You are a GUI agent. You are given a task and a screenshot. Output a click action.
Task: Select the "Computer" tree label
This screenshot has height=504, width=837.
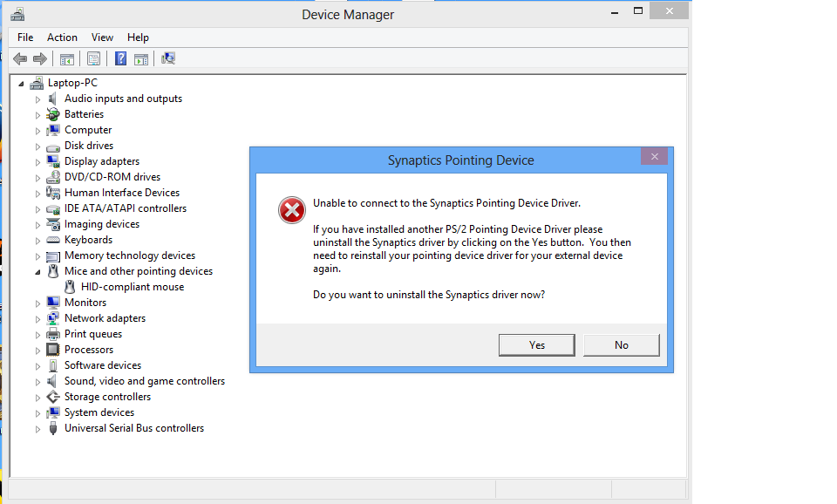coord(88,130)
